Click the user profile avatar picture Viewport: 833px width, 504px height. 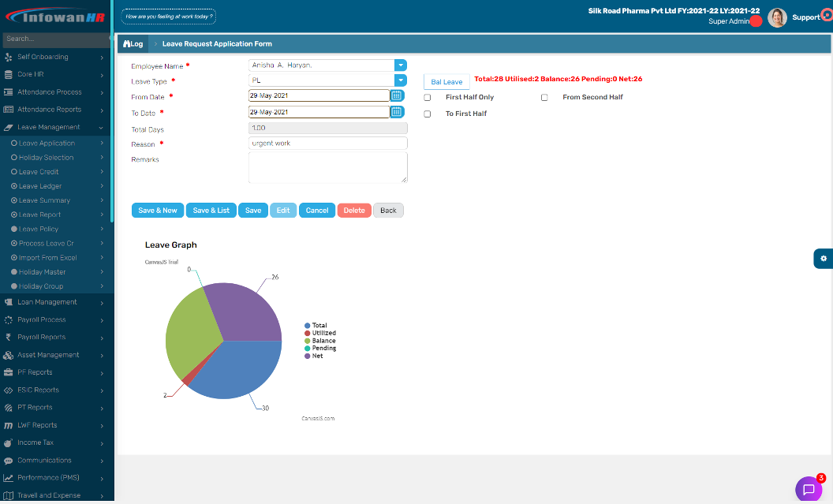[x=777, y=18]
